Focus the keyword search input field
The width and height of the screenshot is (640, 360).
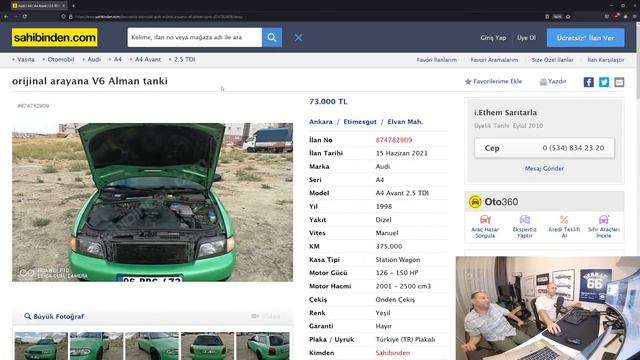click(x=195, y=38)
